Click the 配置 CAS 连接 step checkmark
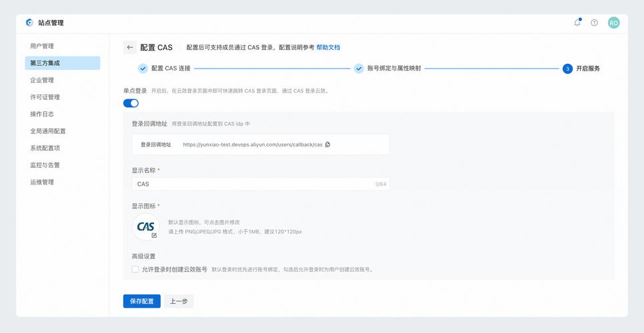Viewport: 644px width, 333px height. coord(143,69)
